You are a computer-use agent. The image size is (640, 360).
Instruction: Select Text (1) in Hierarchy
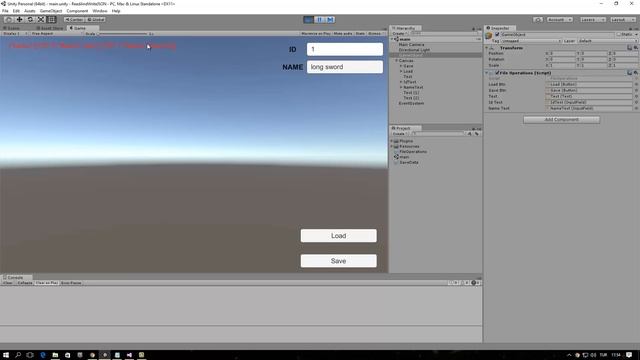tap(411, 92)
